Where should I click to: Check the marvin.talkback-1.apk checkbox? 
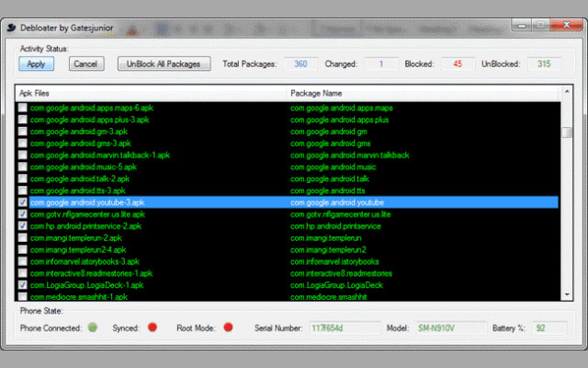[22, 155]
